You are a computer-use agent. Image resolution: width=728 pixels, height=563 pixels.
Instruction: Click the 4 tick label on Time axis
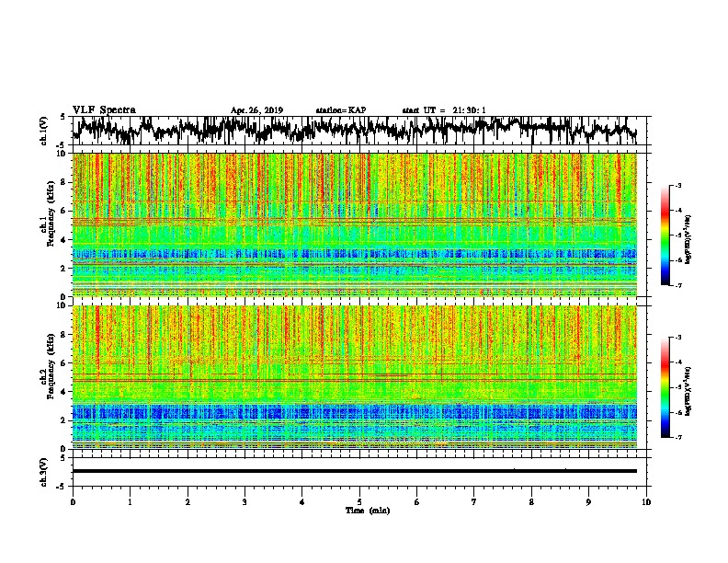[x=302, y=501]
